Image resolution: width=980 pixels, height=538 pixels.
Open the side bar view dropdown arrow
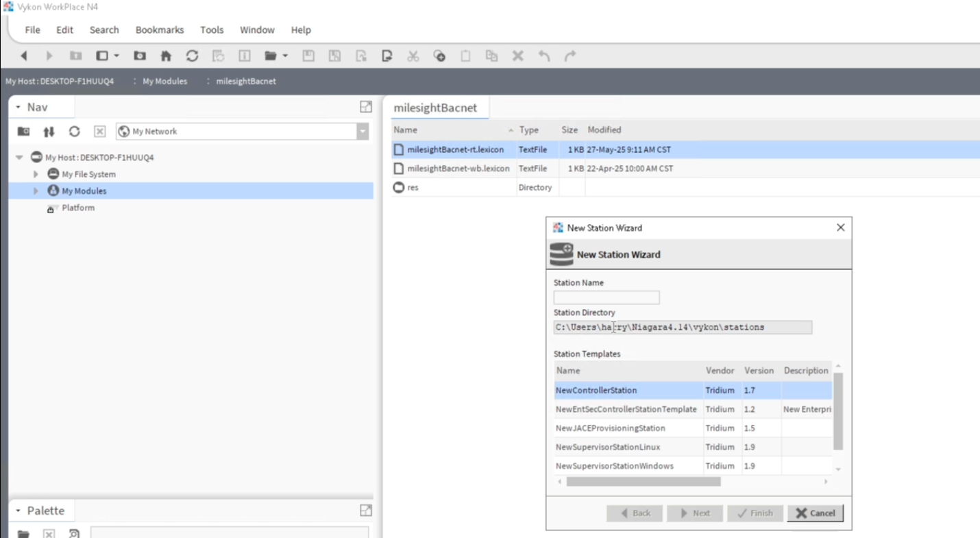[117, 56]
